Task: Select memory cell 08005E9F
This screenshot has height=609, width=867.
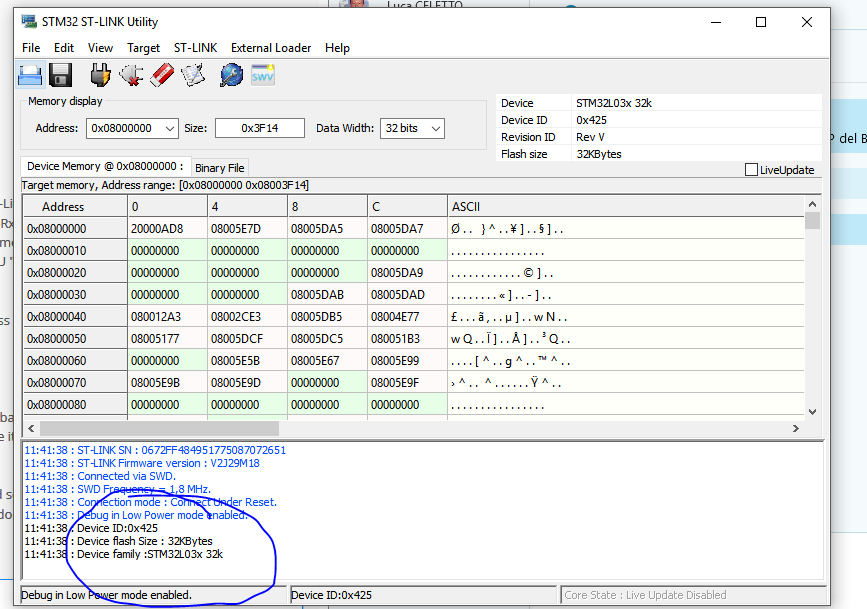Action: coord(407,383)
